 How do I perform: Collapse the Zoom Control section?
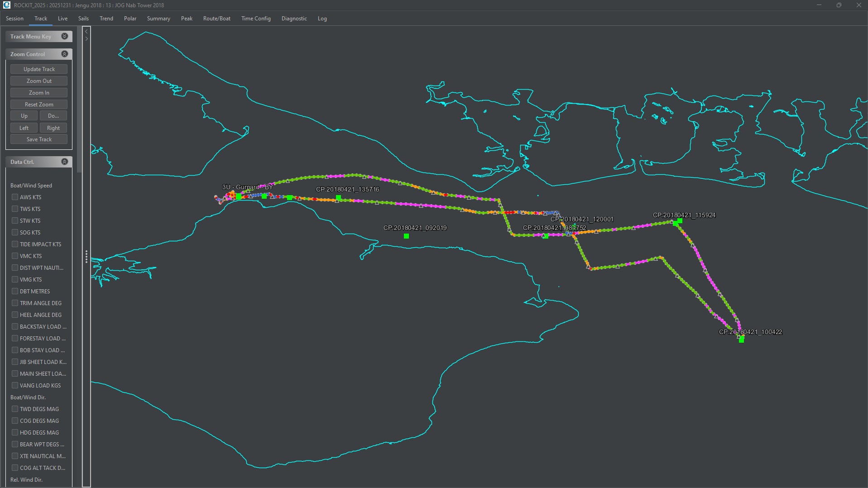click(x=65, y=54)
